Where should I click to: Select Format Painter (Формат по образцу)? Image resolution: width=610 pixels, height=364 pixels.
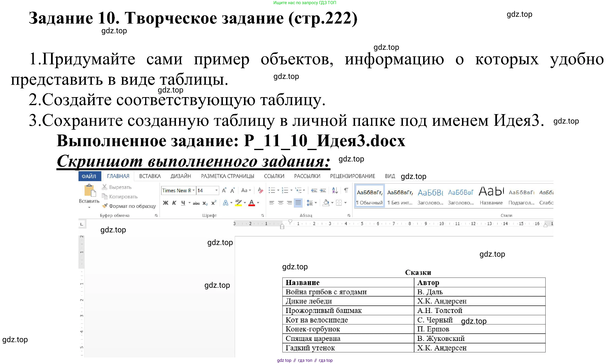[x=129, y=206]
